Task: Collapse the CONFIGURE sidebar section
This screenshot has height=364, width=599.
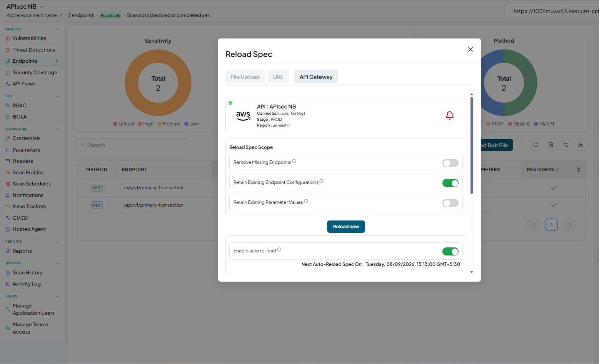Action: tap(58, 129)
